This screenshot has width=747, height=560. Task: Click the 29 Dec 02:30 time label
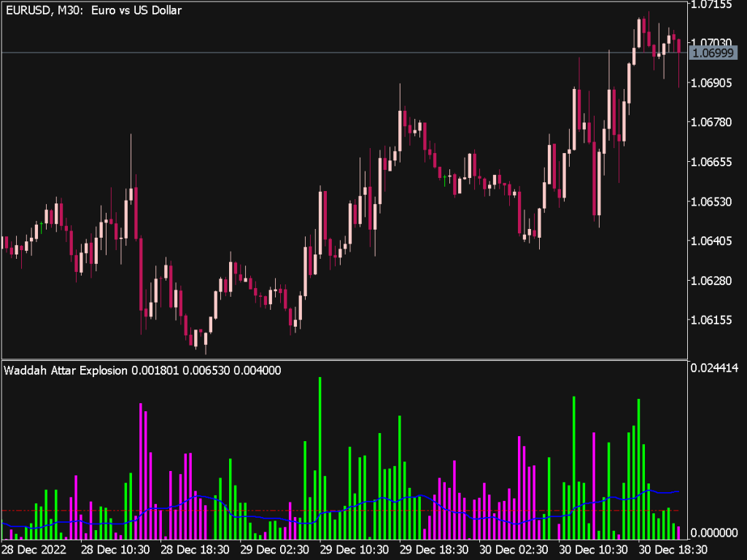(274, 550)
